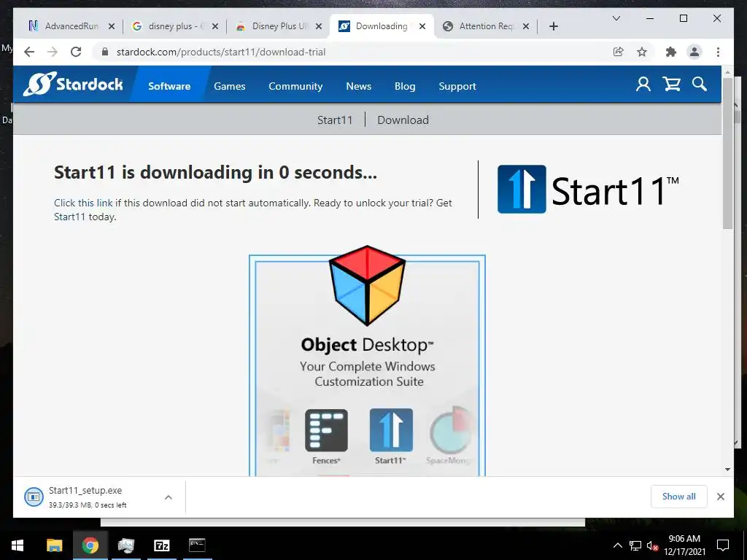Click the share this page icon
Screen dimensions: 747x560
(619, 52)
